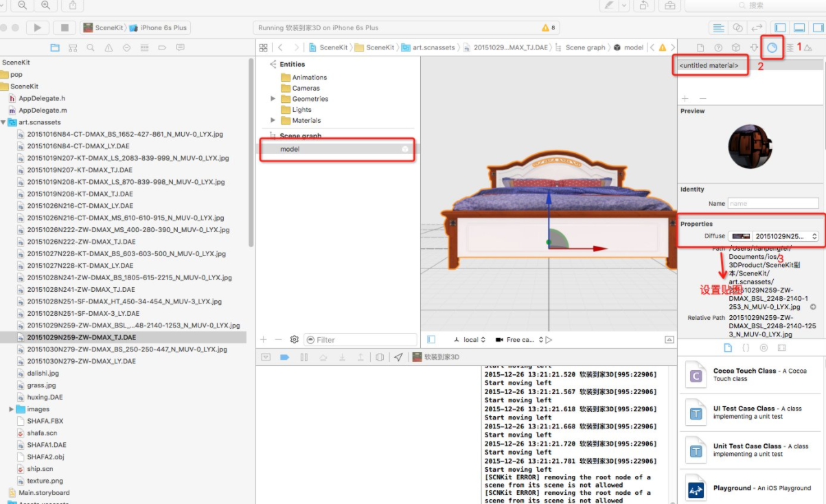Image resolution: width=826 pixels, height=504 pixels.
Task: Click the Simulate Location arrow in debug bar
Action: pyautogui.click(x=398, y=357)
